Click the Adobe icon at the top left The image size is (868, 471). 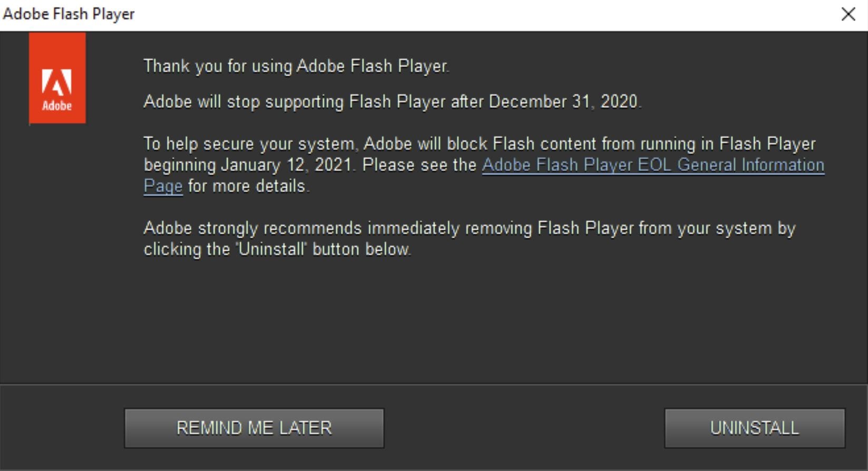[57, 77]
